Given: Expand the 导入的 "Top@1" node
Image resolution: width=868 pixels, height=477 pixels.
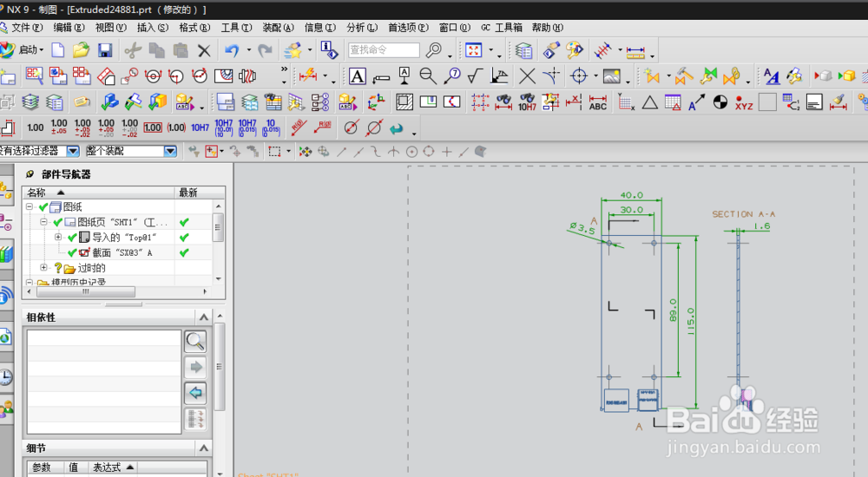Looking at the screenshot, I should tap(58, 237).
